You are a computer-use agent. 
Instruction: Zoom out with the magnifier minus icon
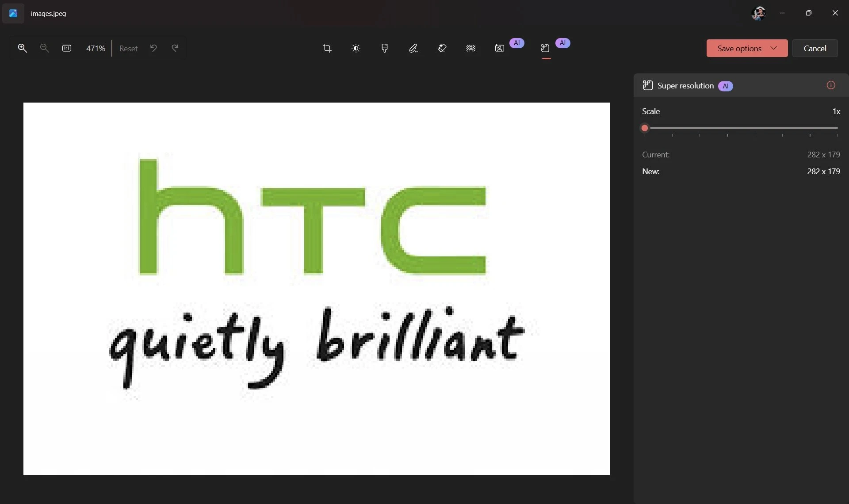pos(44,48)
